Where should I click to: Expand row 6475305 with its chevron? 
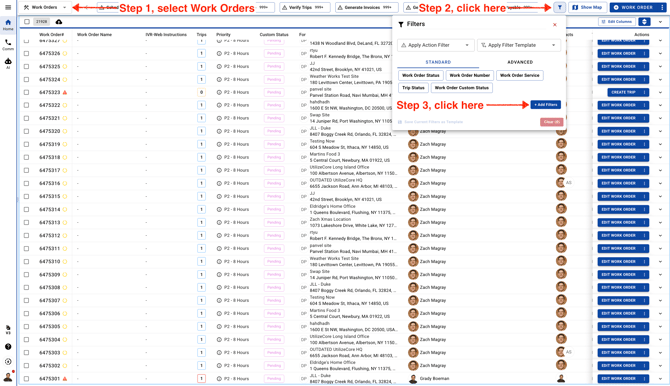[x=660, y=327]
